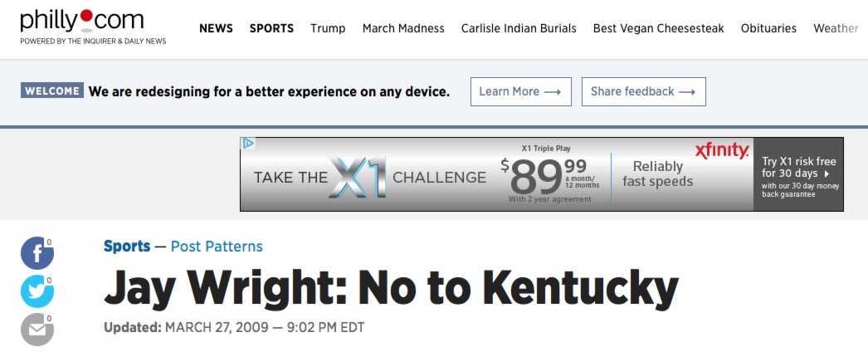Open the Obituaries section
This screenshot has height=352, width=868.
(768, 28)
